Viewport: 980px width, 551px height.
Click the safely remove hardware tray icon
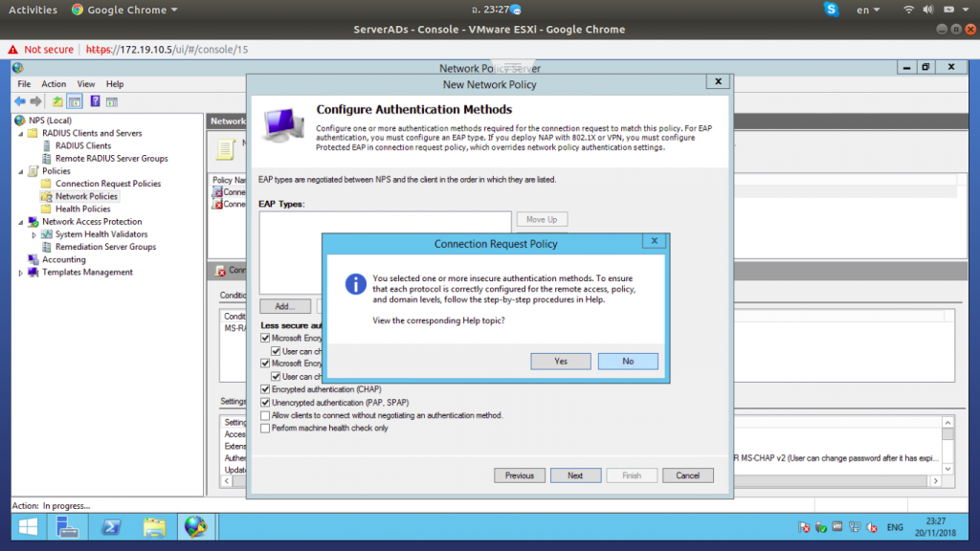click(x=820, y=527)
